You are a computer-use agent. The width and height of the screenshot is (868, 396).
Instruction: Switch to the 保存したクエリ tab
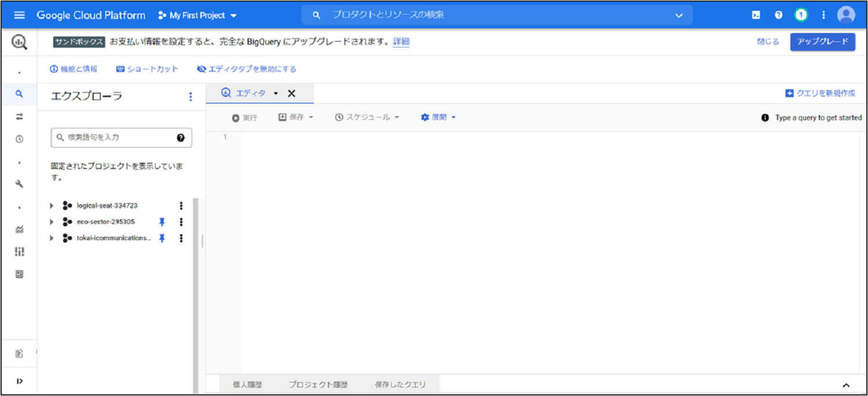tap(400, 384)
